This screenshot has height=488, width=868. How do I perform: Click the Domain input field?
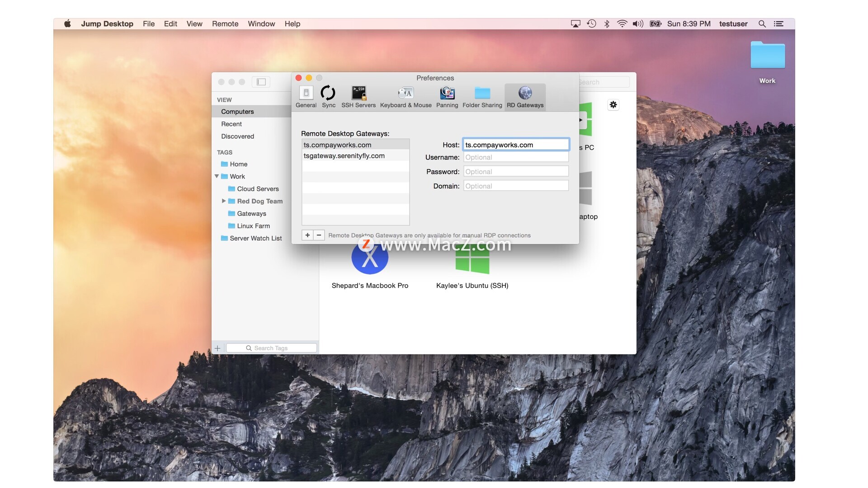[x=516, y=186]
